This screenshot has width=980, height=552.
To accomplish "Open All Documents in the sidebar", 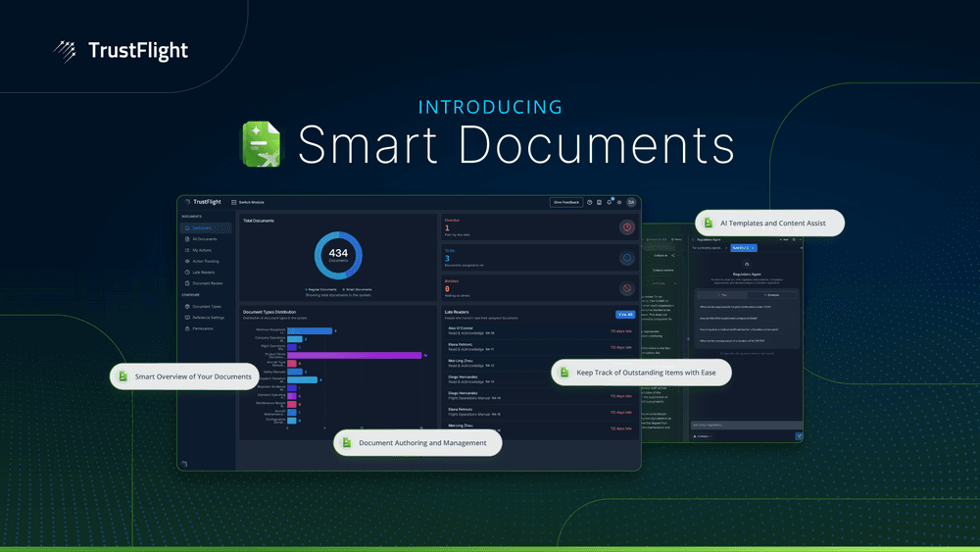I will tap(204, 239).
